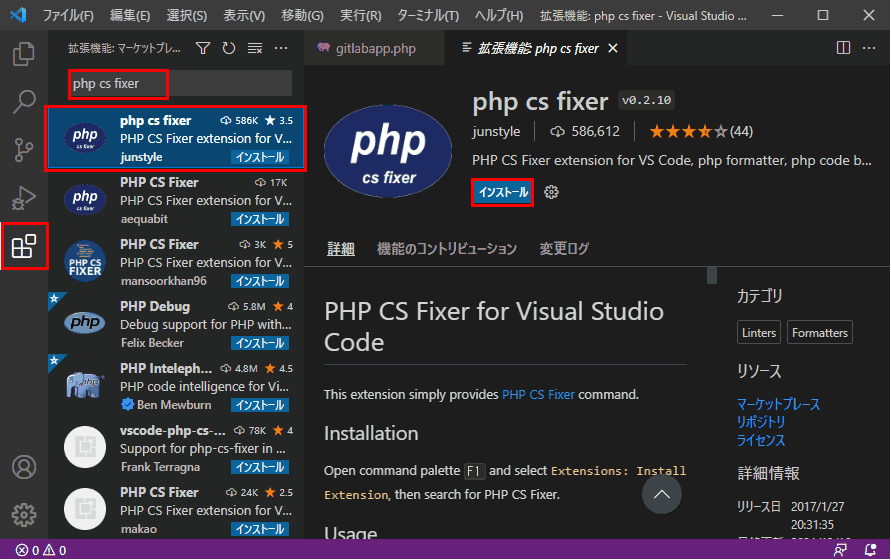
Task: Open the PHP CS Fixer link in description
Action: [x=538, y=395]
